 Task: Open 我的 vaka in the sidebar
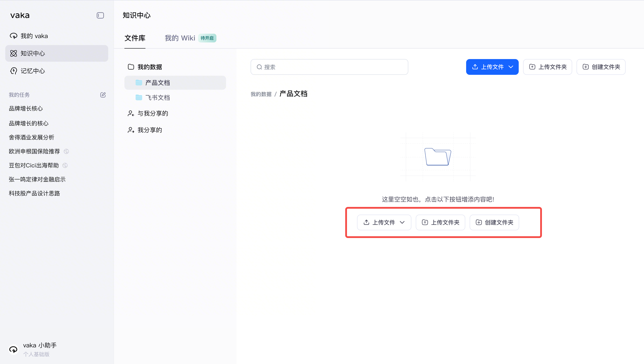pyautogui.click(x=57, y=36)
